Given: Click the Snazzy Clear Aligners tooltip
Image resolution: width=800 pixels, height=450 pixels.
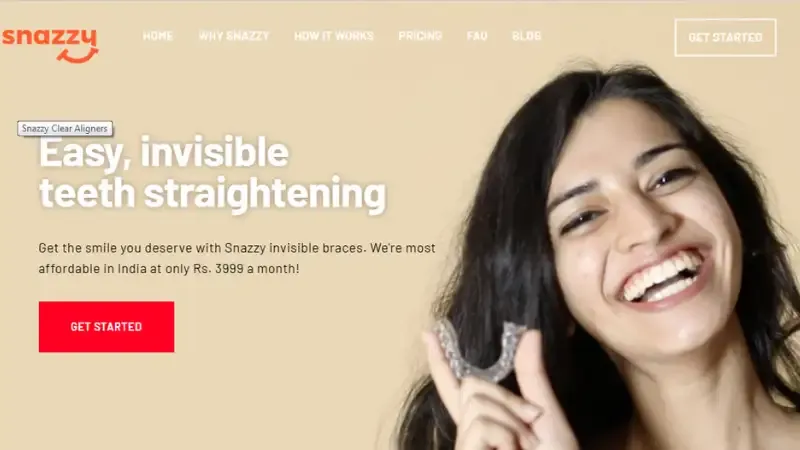Looking at the screenshot, I should pos(65,129).
